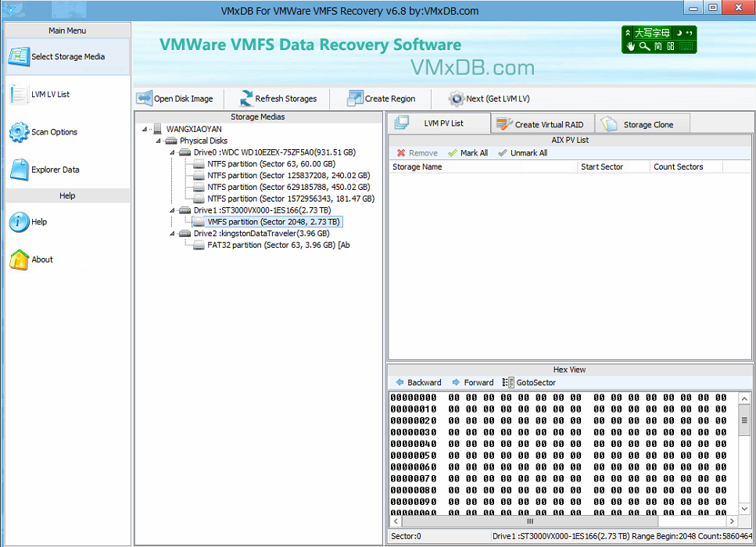The height and width of the screenshot is (547, 756).
Task: Switch to the LVM PV List tab
Action: click(439, 123)
